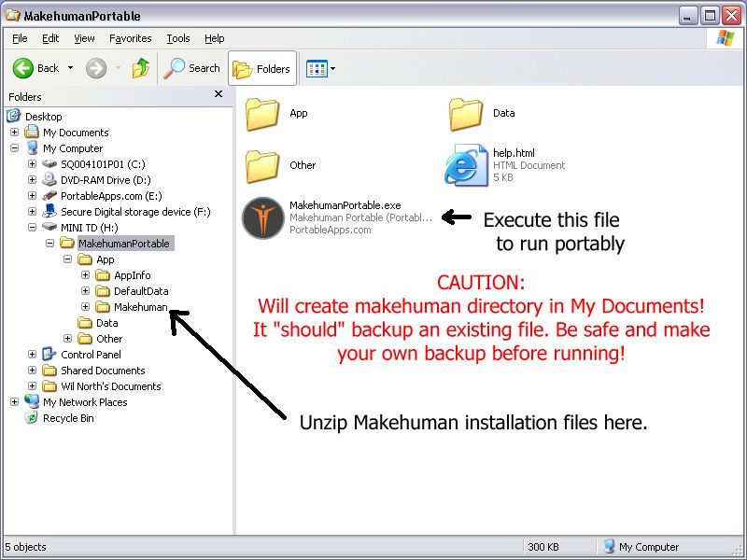This screenshot has width=747, height=560.
Task: Click the Windows logo throbber icon
Action: click(x=726, y=38)
